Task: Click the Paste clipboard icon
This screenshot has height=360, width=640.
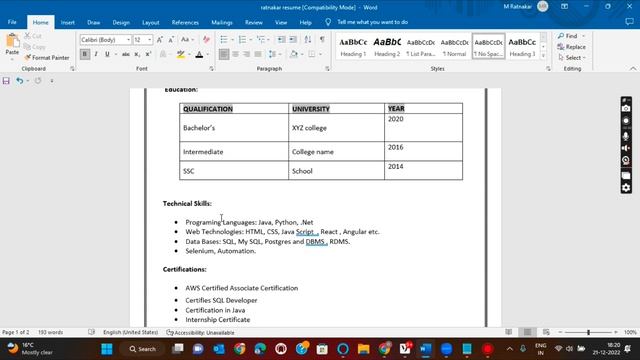Action: pos(12,41)
